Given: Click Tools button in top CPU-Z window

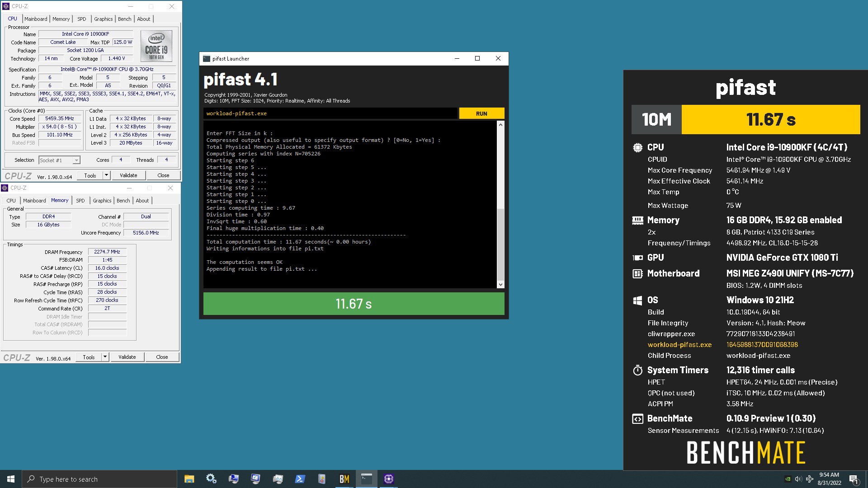Looking at the screenshot, I should [x=90, y=175].
